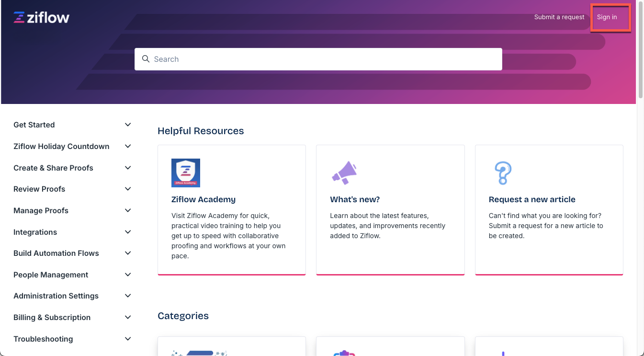Image resolution: width=644 pixels, height=356 pixels.
Task: Open Ziflow Academy via its badge icon
Action: pyautogui.click(x=185, y=172)
